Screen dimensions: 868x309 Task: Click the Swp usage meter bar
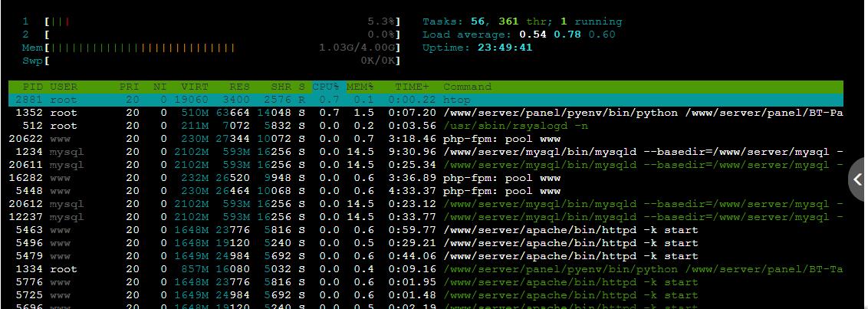click(x=222, y=61)
